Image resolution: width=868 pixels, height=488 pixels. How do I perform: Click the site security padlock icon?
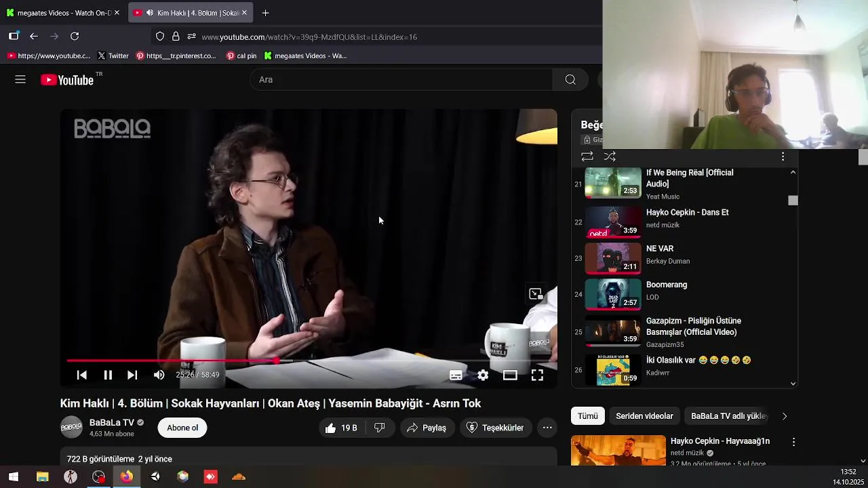click(x=176, y=37)
